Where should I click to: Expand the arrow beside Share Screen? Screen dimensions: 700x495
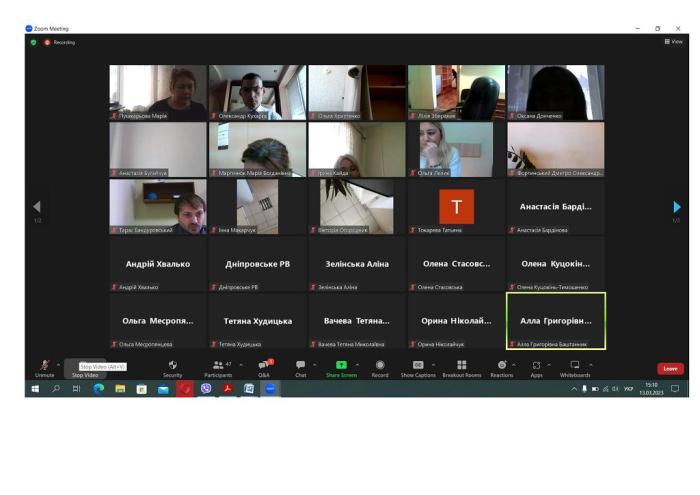pos(357,364)
